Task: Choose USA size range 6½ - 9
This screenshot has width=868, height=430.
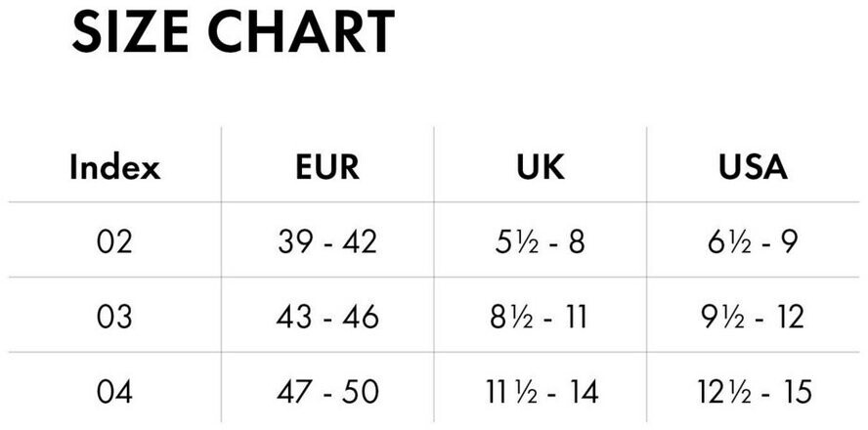Action: pos(753,241)
